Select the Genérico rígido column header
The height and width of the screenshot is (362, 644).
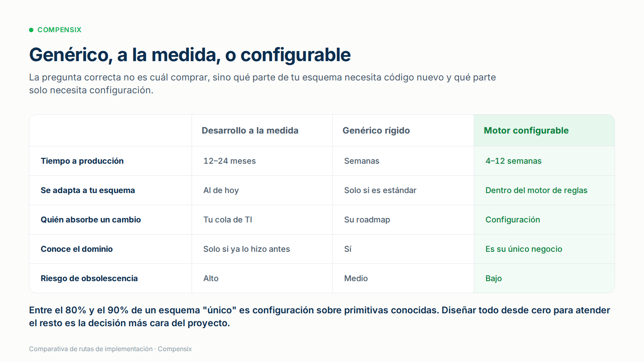[376, 130]
